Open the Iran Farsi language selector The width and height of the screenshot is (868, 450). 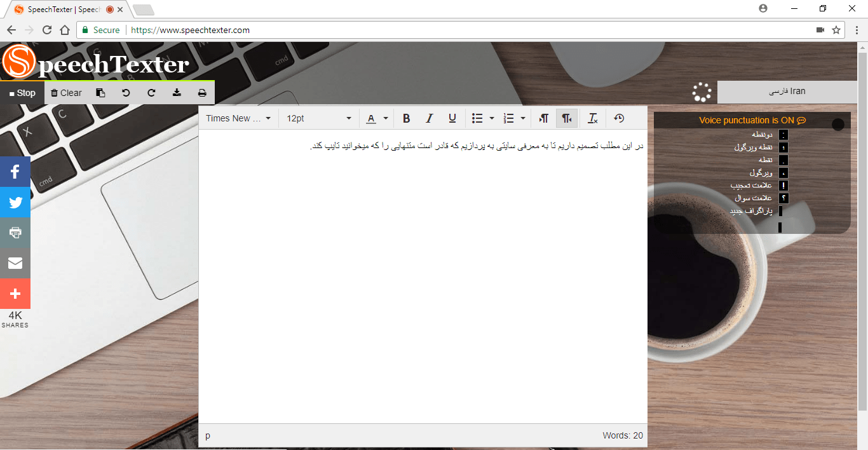[787, 92]
